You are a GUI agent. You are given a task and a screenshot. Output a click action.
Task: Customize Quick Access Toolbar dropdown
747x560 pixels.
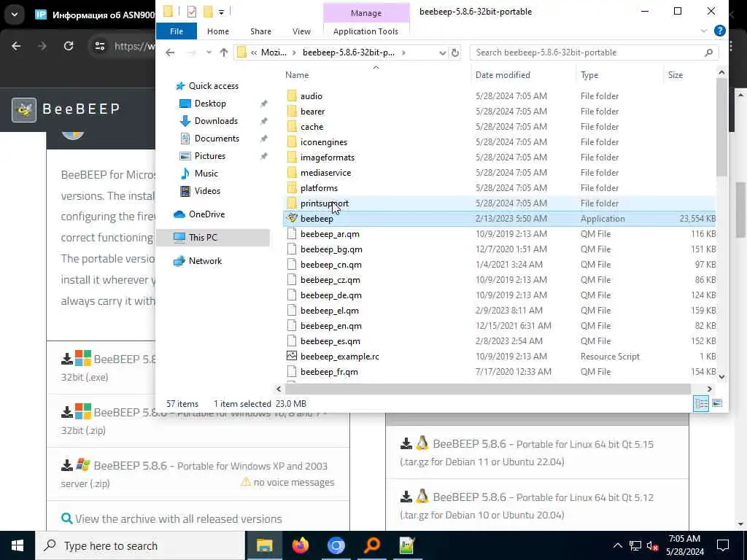pyautogui.click(x=222, y=12)
